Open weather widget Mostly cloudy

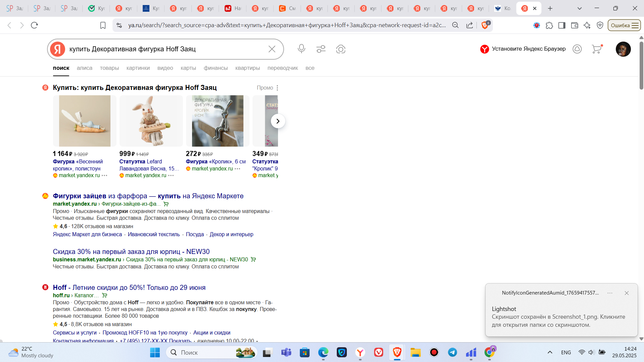click(31, 352)
